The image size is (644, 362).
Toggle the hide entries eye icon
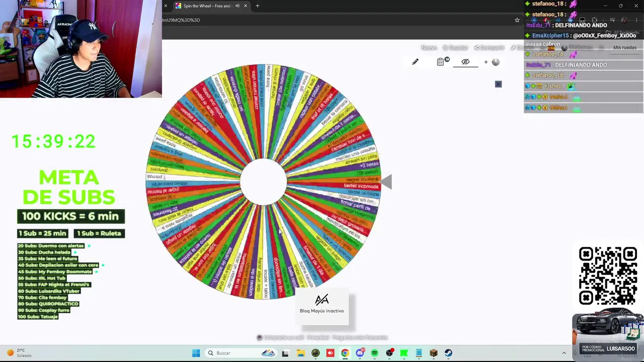465,62
